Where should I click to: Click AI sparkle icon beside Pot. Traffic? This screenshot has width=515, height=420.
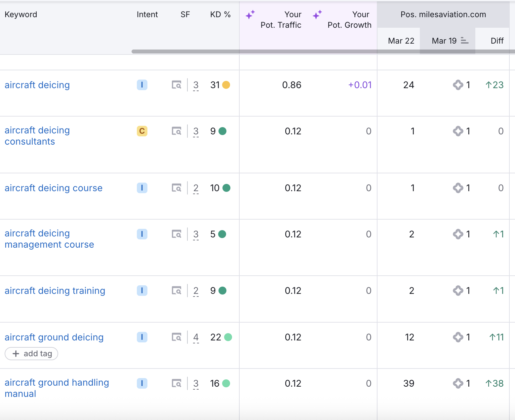250,15
